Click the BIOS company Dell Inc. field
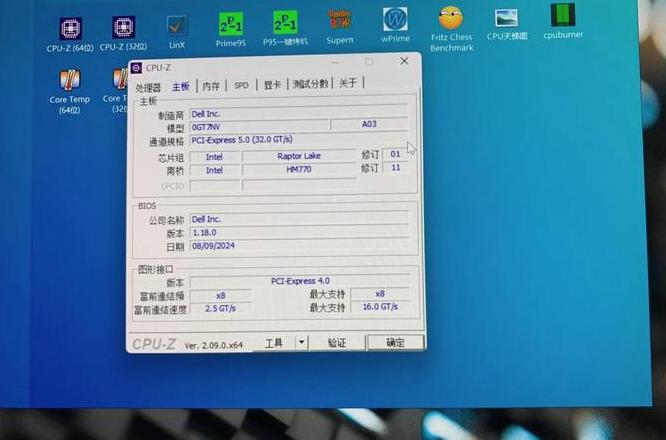Image resolution: width=666 pixels, height=440 pixels. coord(299,219)
